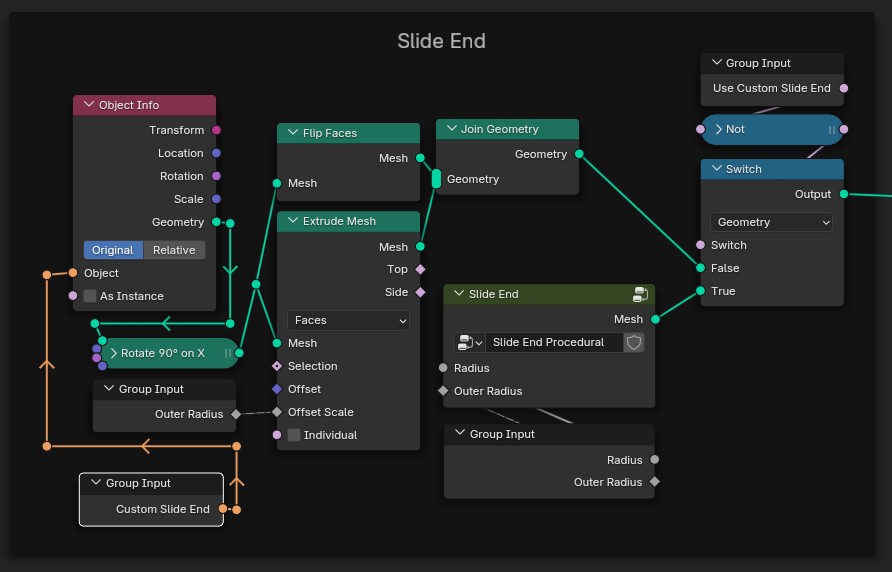
Task: Collapse the Extrude Mesh node
Action: tap(293, 221)
